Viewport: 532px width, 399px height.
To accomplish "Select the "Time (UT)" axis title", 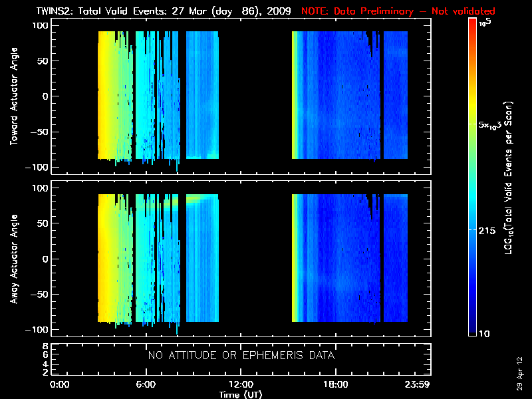I will [x=241, y=394].
